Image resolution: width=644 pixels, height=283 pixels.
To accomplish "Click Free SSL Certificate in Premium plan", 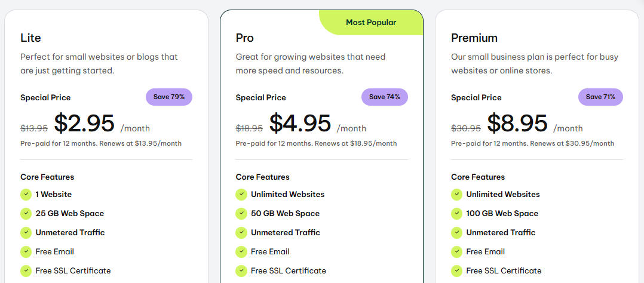I will pyautogui.click(x=504, y=270).
